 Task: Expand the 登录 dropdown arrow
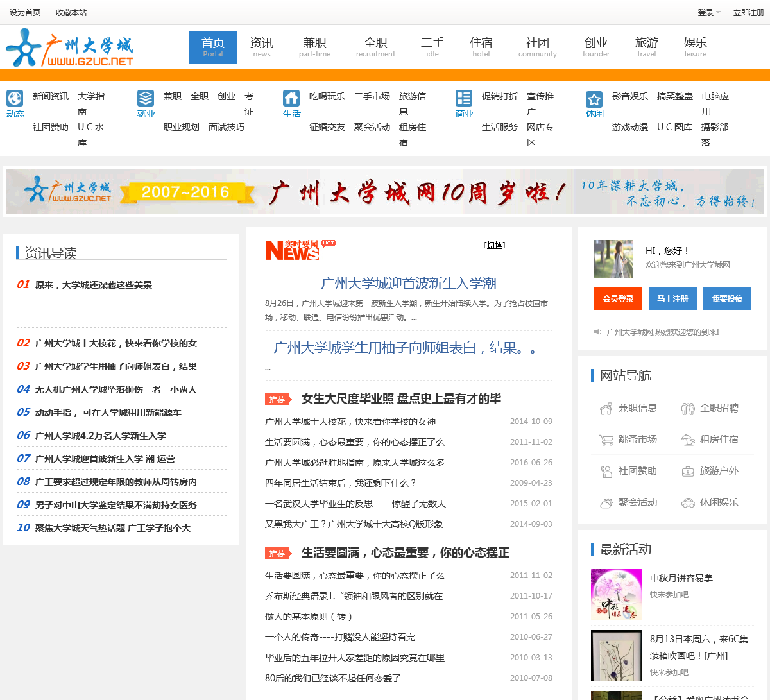pyautogui.click(x=718, y=13)
